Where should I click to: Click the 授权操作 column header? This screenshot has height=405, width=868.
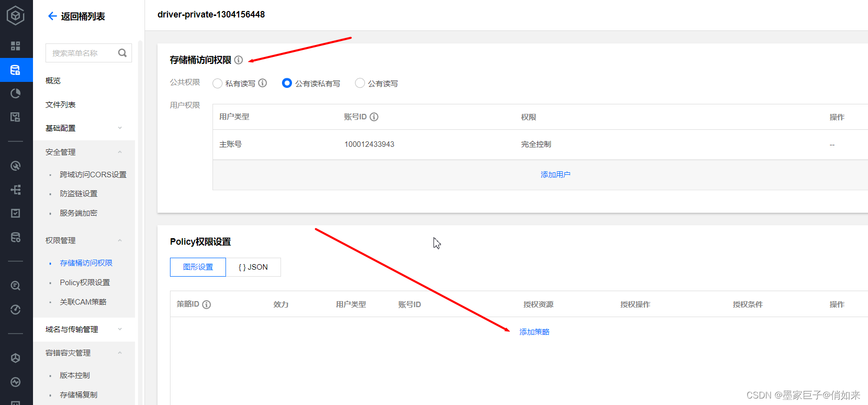635,304
